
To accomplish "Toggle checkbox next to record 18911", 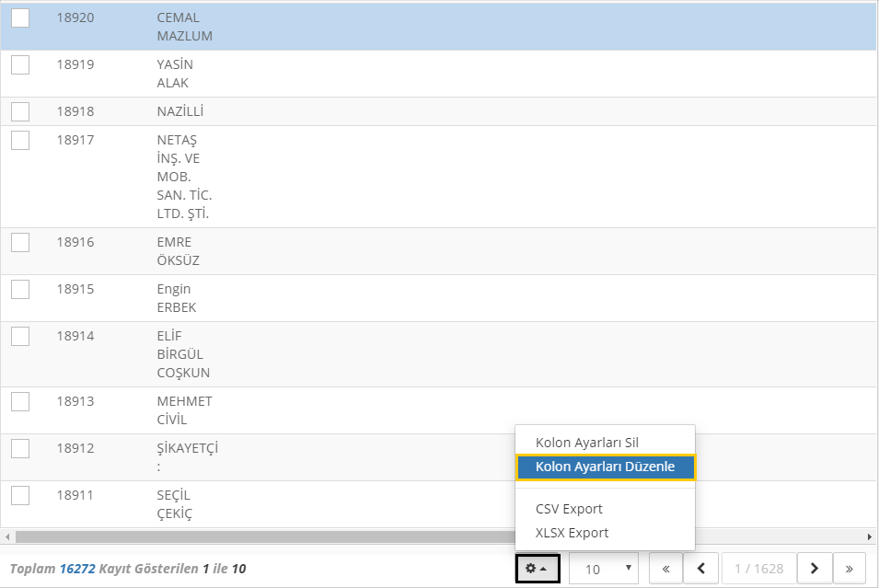I will click(20, 495).
